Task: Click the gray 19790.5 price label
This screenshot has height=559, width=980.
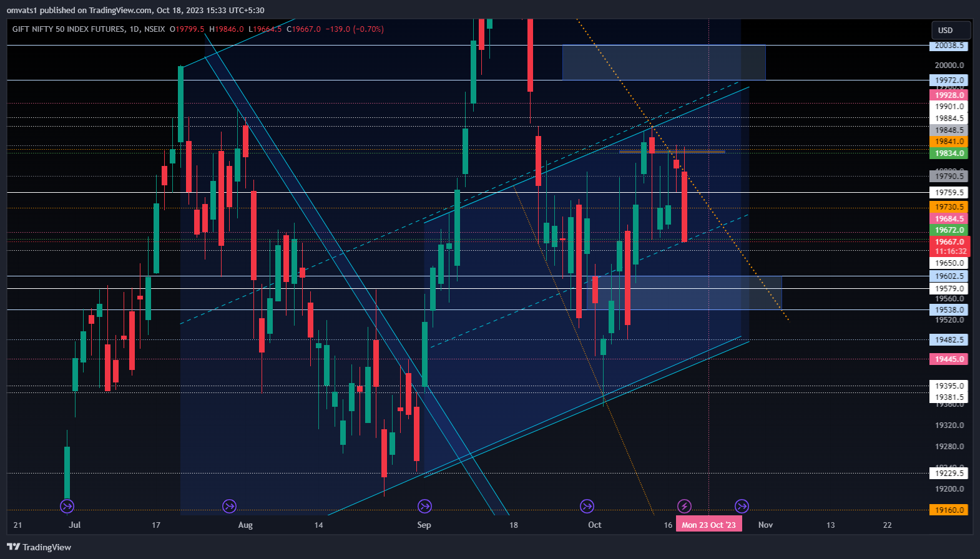Action: (949, 176)
